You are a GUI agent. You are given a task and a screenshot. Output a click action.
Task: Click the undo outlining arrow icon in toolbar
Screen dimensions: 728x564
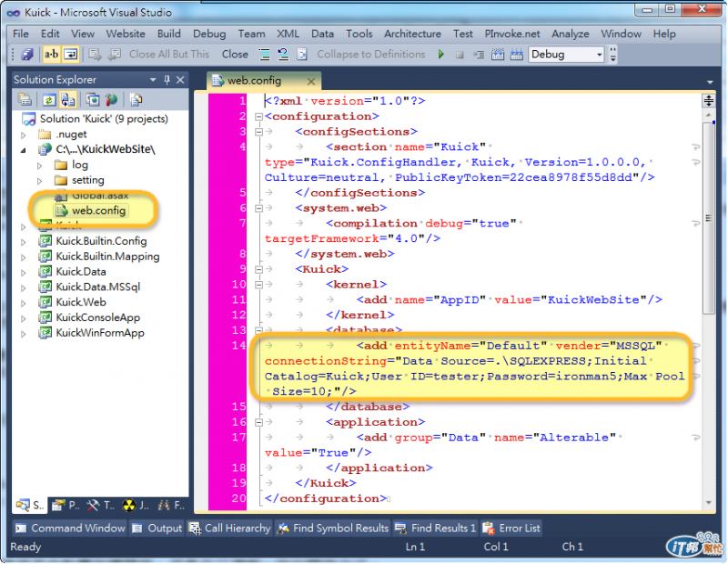coord(283,55)
